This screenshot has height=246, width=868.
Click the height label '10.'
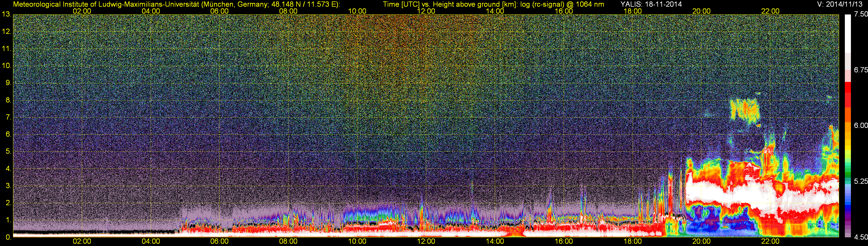[x=6, y=66]
